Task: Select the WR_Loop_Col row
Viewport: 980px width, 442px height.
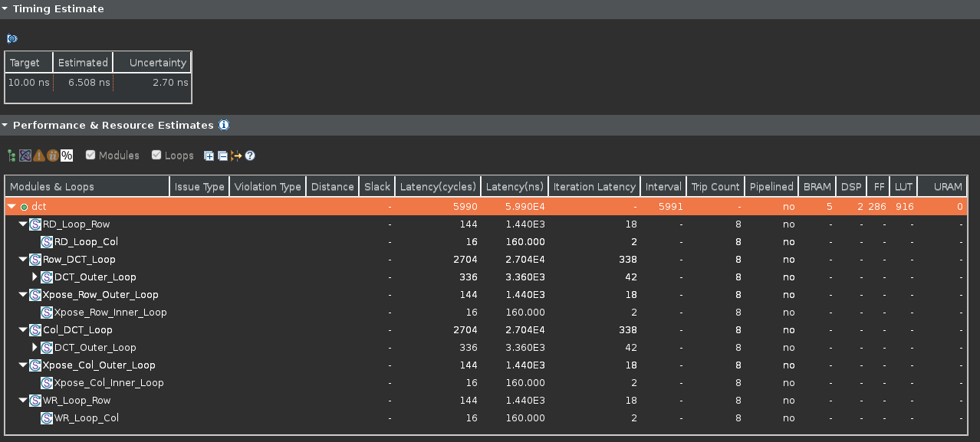Action: tap(86, 418)
